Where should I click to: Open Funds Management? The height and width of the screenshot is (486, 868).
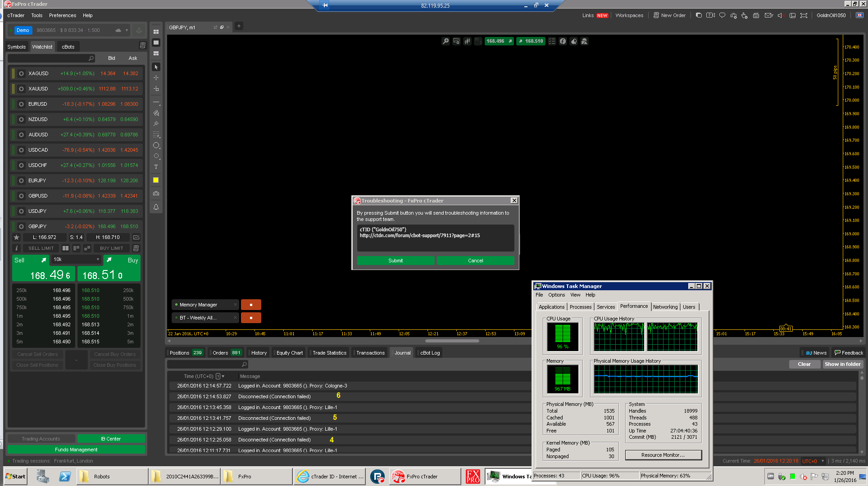[x=76, y=450]
